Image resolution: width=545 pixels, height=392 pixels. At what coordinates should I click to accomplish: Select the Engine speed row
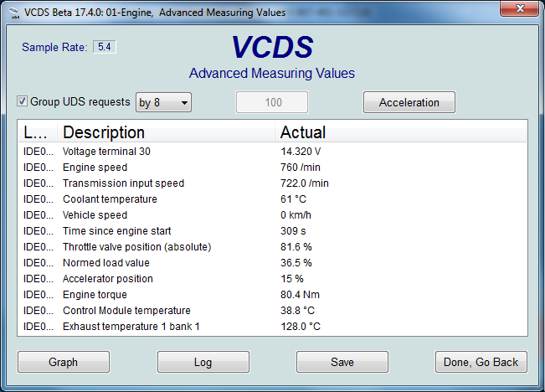pyautogui.click(x=273, y=168)
